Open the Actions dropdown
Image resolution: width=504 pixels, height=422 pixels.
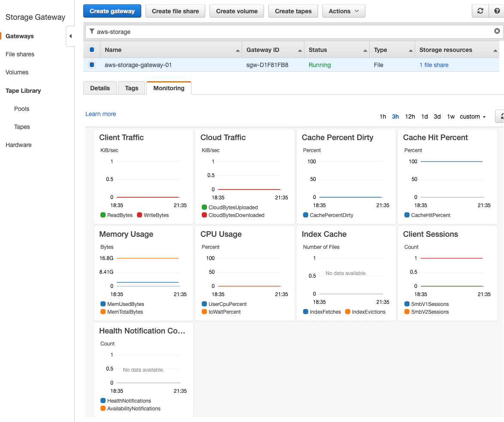[343, 11]
